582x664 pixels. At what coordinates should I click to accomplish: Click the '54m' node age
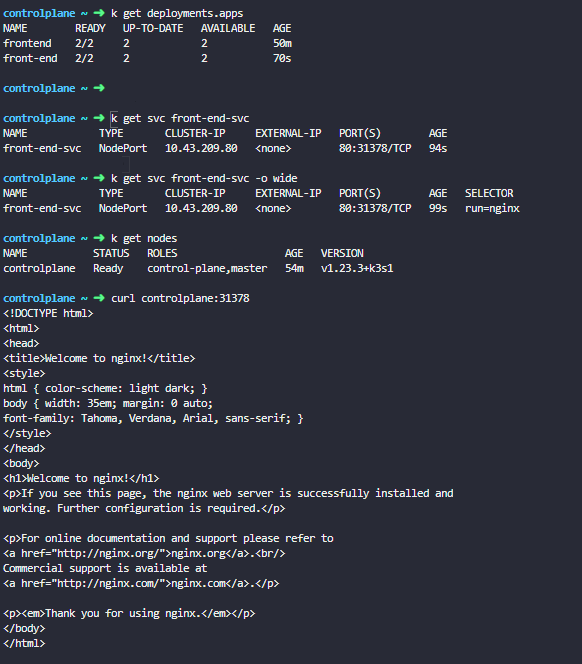pos(294,269)
